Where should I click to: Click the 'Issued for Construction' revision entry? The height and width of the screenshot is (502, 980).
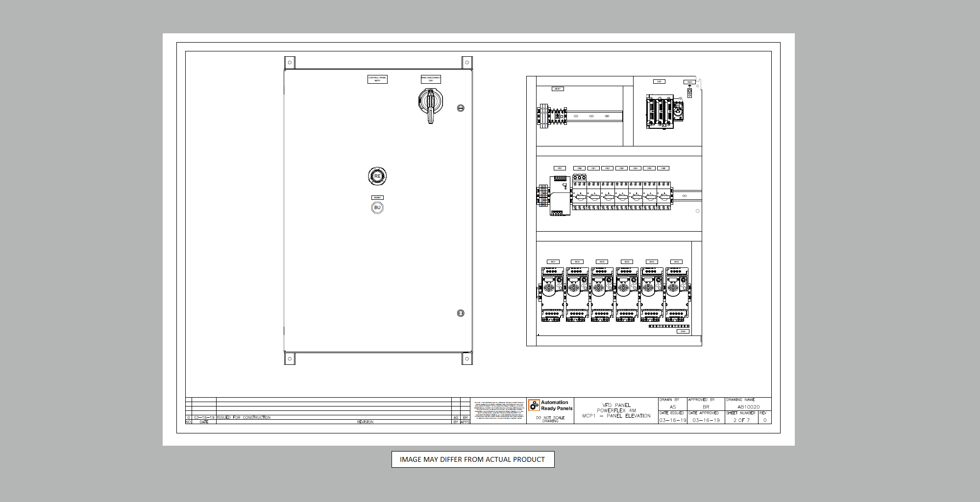coord(244,418)
